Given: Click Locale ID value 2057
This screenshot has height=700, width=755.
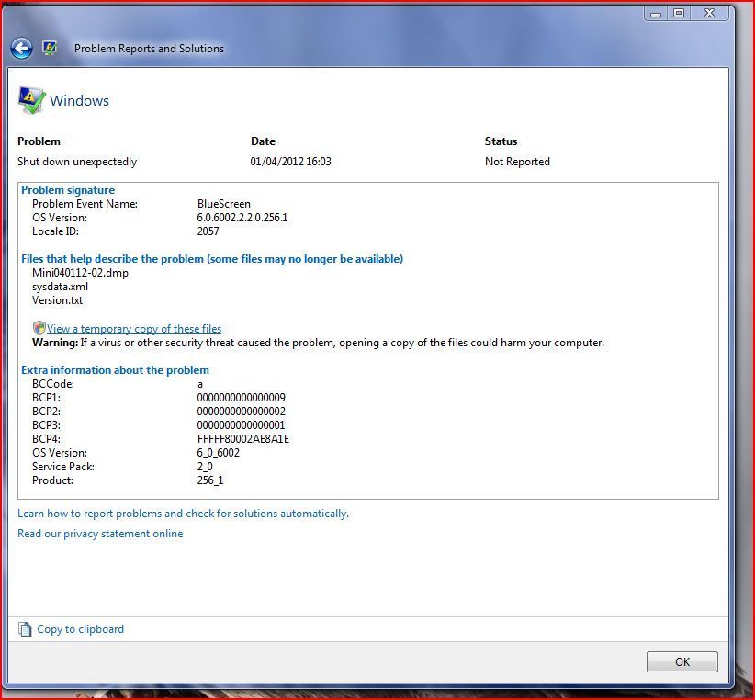Looking at the screenshot, I should pos(208,231).
